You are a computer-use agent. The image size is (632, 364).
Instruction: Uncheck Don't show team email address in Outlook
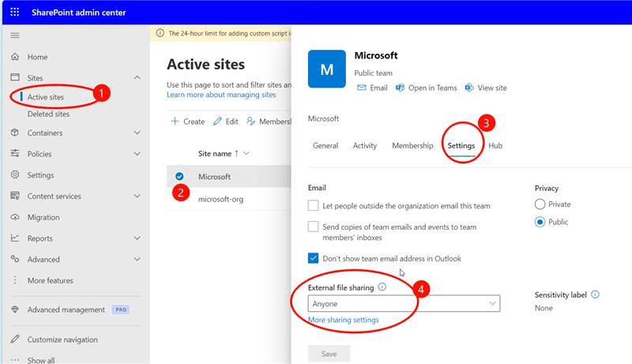click(x=313, y=258)
